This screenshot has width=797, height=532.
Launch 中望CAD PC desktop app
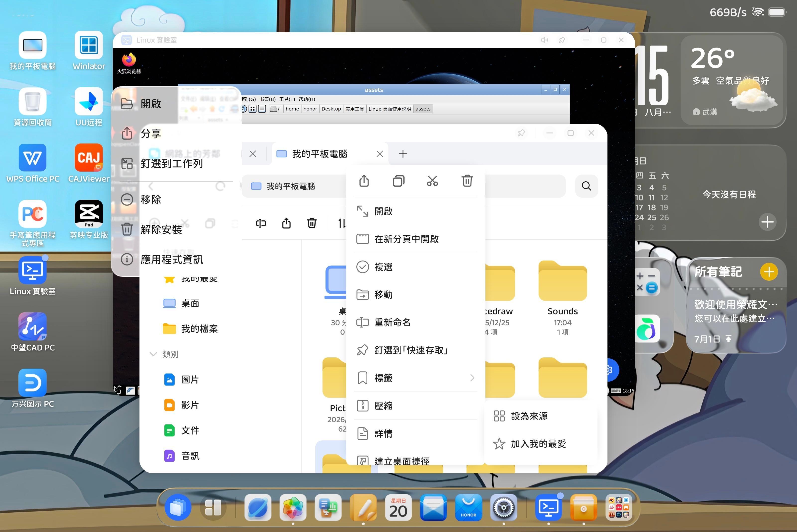pos(33,332)
